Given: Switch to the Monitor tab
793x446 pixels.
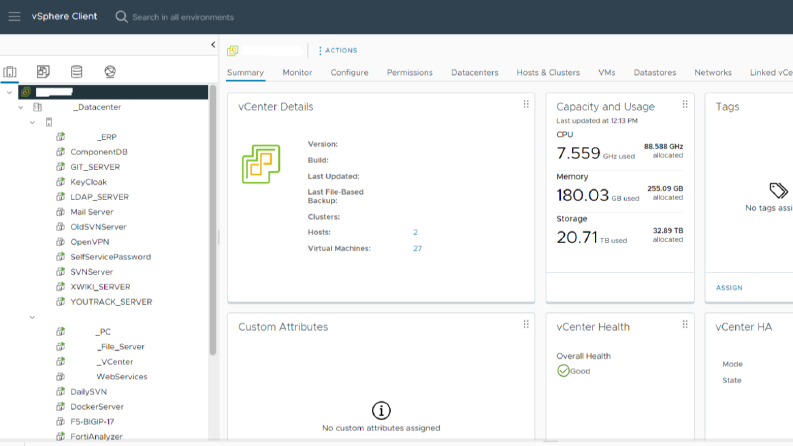Looking at the screenshot, I should click(297, 72).
